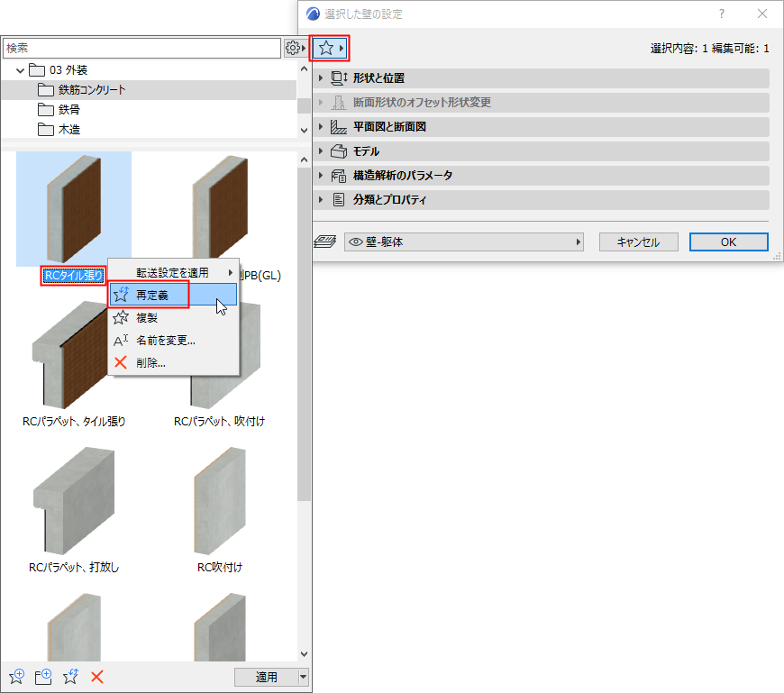Expand the 分類とプロパティ section
Viewport: 784px width, 693px height.
(x=321, y=200)
